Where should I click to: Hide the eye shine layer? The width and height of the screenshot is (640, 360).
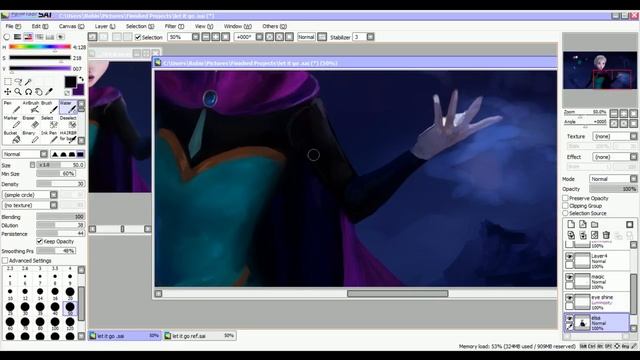coord(569,298)
